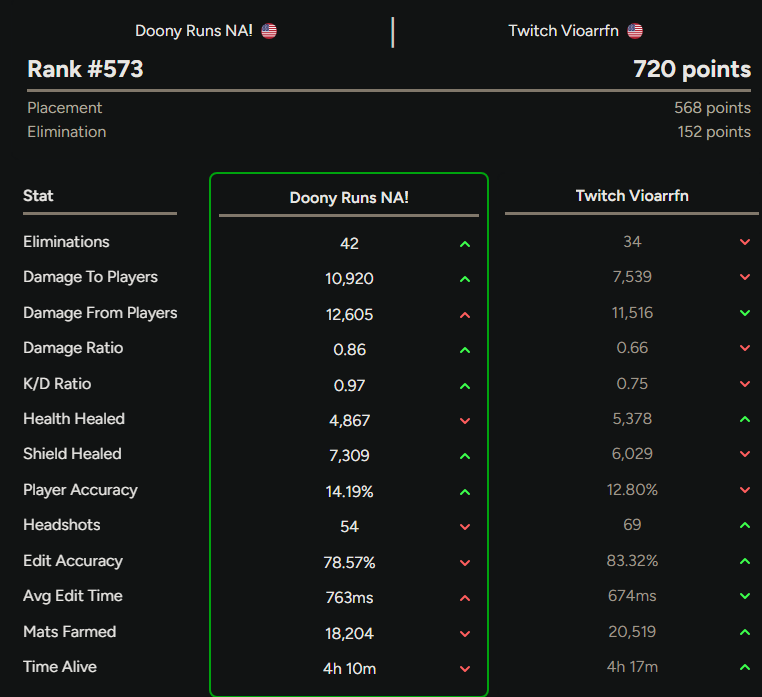The width and height of the screenshot is (762, 697).
Task: Click the Eliminations stat label
Action: [67, 242]
